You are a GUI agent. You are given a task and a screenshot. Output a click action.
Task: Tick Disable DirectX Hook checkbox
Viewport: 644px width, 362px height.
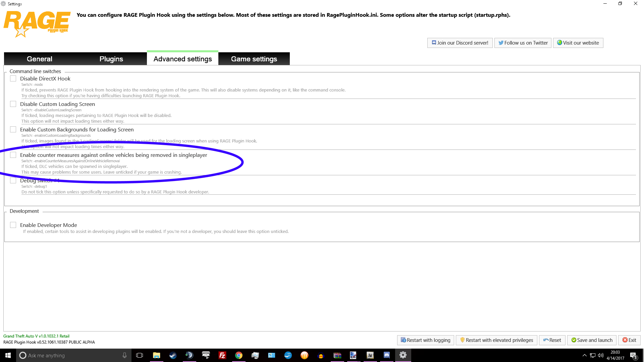(13, 78)
